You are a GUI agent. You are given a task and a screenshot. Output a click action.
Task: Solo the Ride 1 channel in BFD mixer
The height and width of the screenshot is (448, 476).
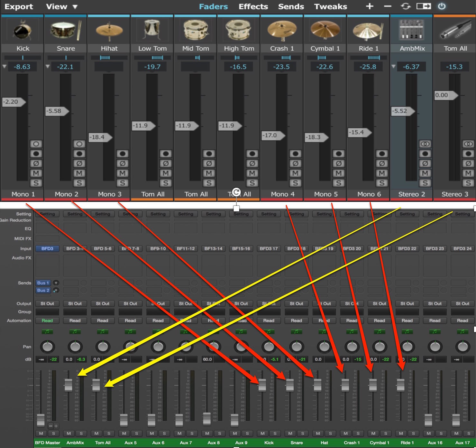(382, 183)
